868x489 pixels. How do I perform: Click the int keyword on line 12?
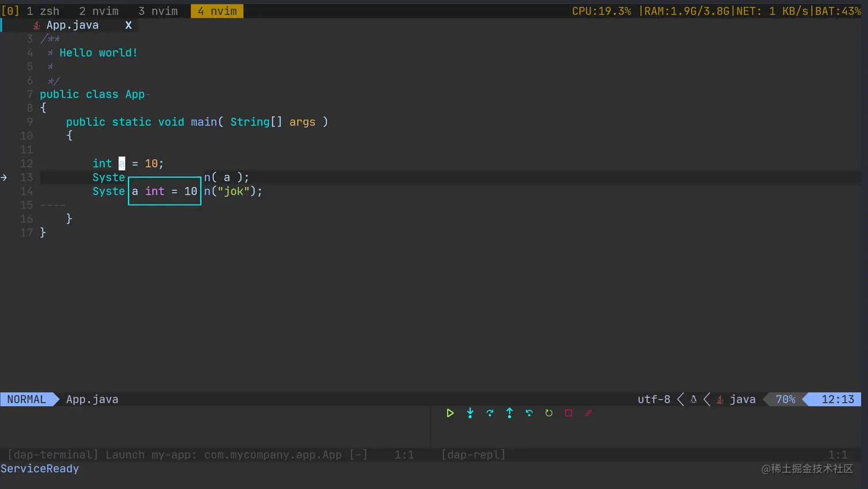[x=102, y=164]
